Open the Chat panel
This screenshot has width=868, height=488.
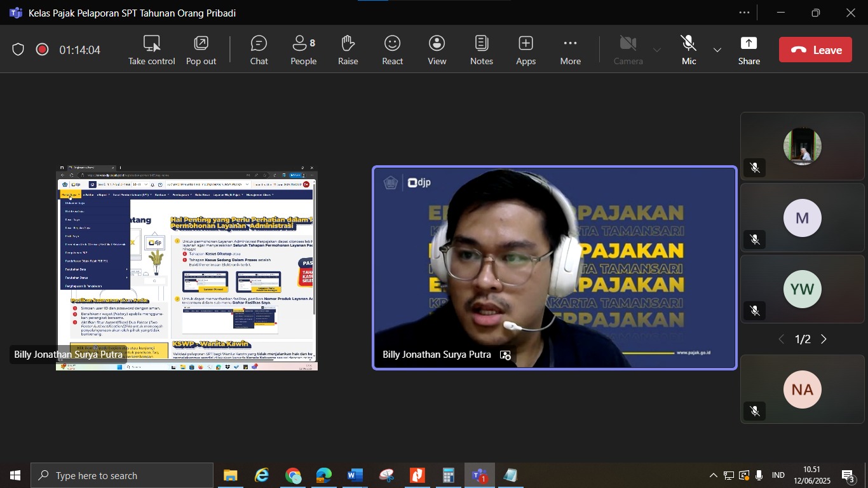(259, 50)
